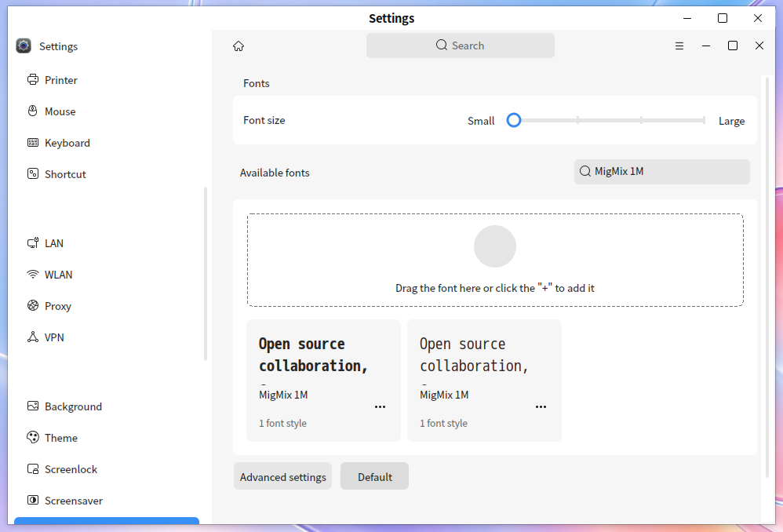Image resolution: width=783 pixels, height=532 pixels.
Task: Go to the home page icon
Action: 239,46
